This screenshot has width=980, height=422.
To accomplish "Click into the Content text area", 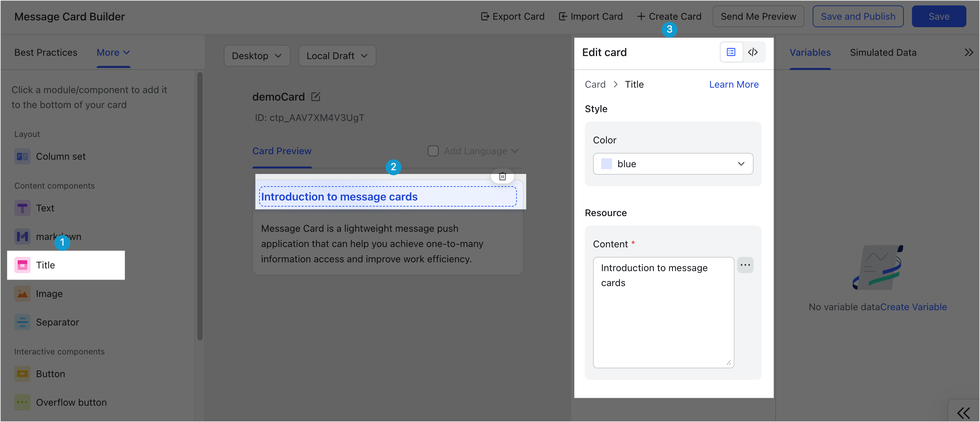I will pos(663,313).
